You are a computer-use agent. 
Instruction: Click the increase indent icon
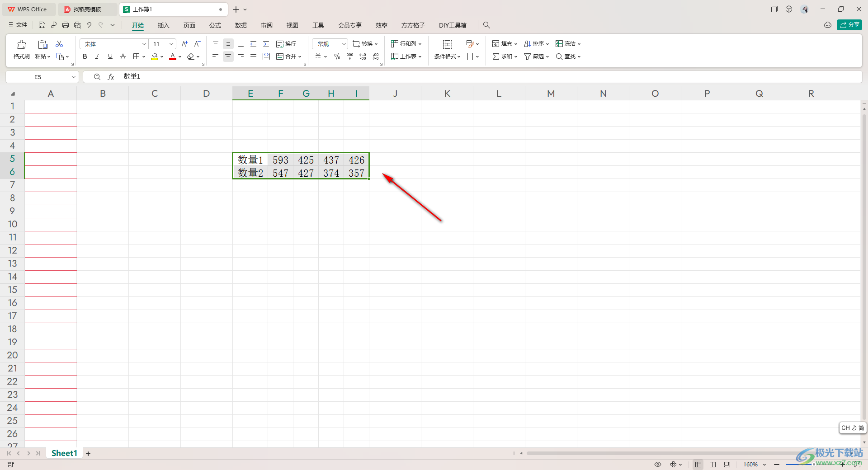(266, 44)
